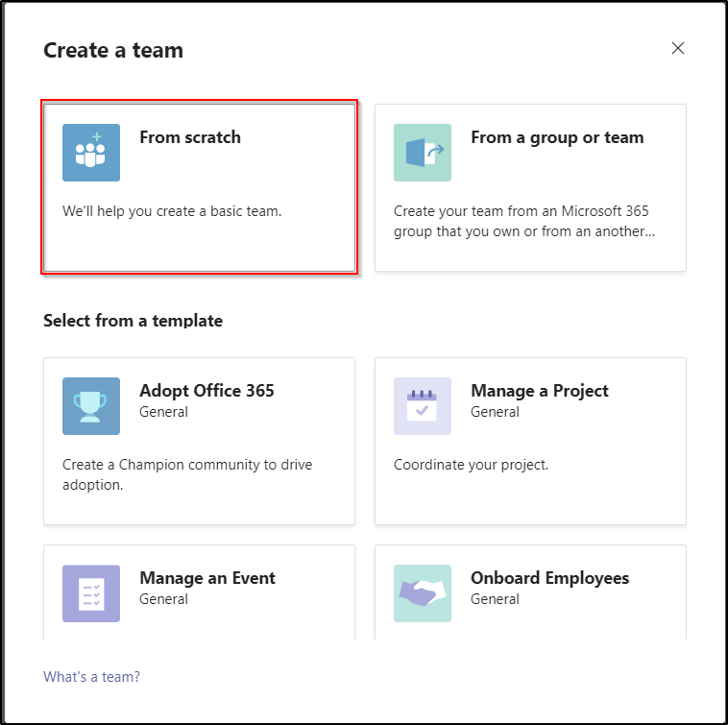Click the "Coordinate your project." description
The height and width of the screenshot is (725, 728).
pos(471,465)
